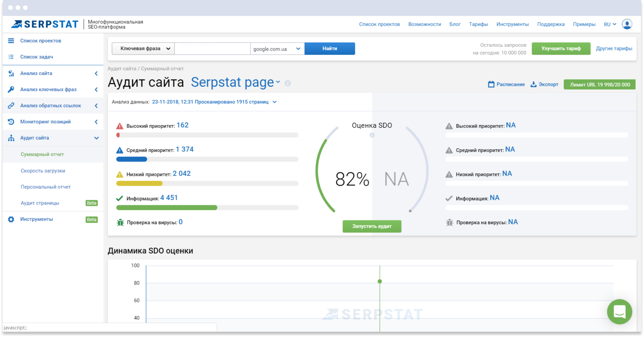Click the low-priority count 2 042
This screenshot has height=337, width=644.
click(x=182, y=173)
